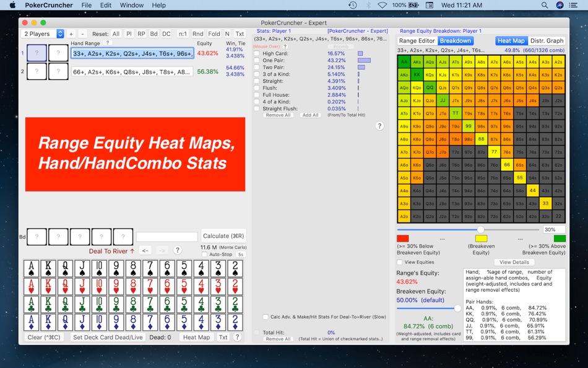The width and height of the screenshot is (588, 368).
Task: Click the AA cell in heat map
Action: point(404,62)
